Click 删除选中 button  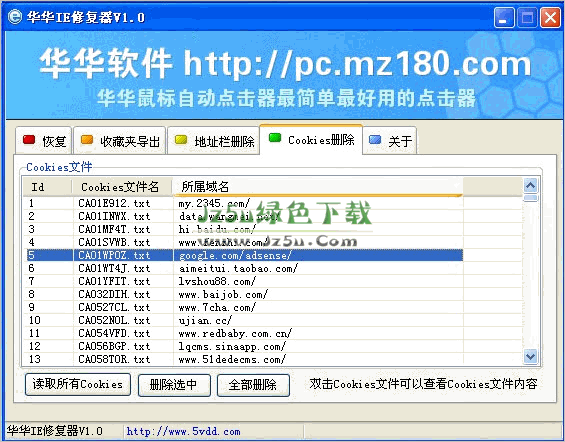(x=174, y=385)
